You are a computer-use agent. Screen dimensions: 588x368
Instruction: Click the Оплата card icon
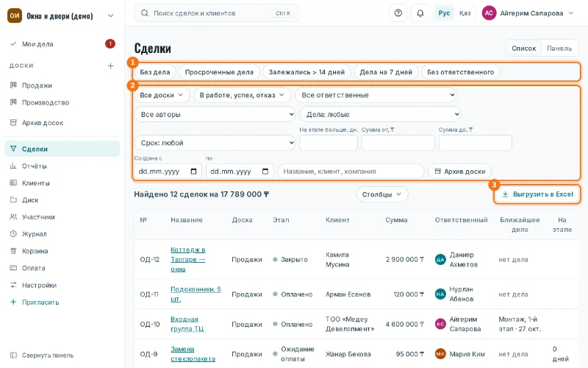pos(13,268)
